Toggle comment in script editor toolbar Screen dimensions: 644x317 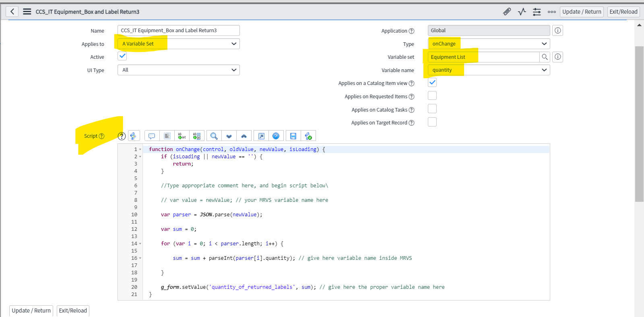(x=152, y=136)
